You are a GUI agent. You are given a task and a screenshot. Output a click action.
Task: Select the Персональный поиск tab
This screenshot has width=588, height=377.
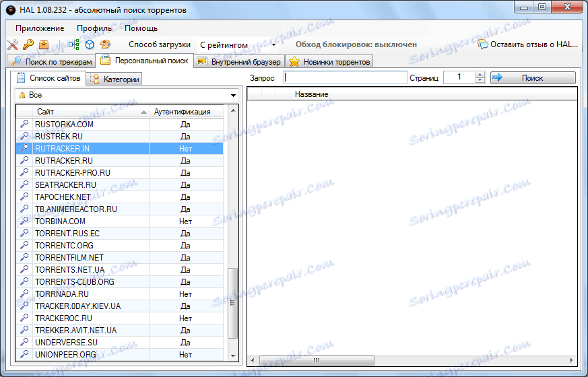[x=145, y=61]
